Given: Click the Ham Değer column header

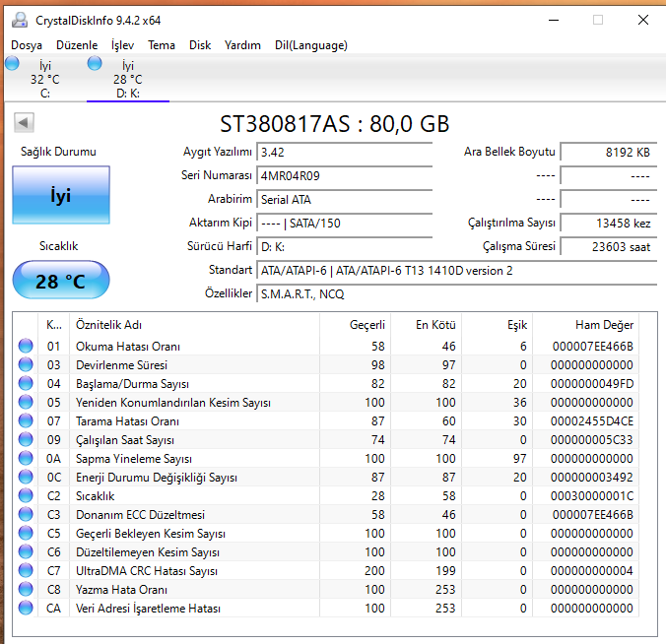Looking at the screenshot, I should tap(586, 325).
